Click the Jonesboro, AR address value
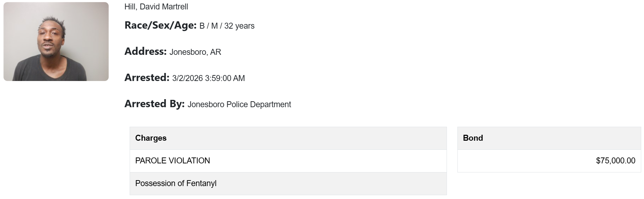The image size is (644, 199). click(195, 52)
